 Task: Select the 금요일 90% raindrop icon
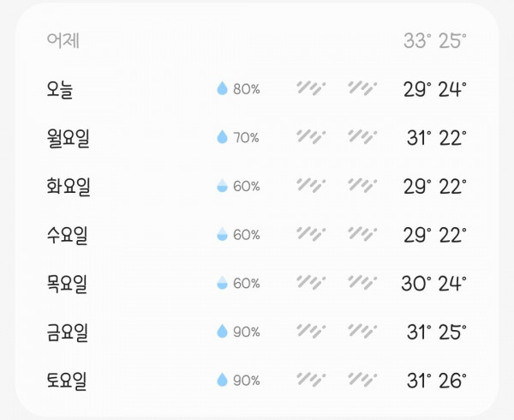coord(222,331)
